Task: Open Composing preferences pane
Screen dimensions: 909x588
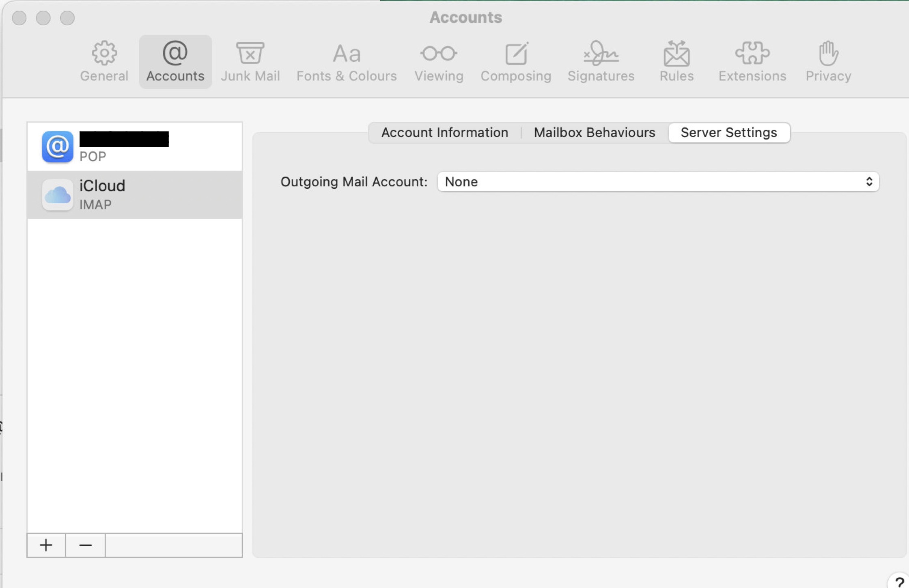Action: [x=515, y=62]
